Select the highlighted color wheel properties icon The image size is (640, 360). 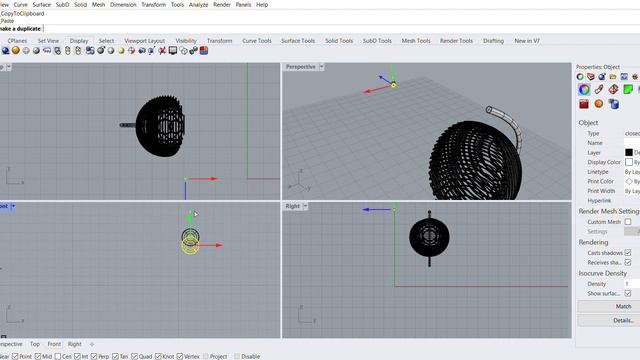584,89
